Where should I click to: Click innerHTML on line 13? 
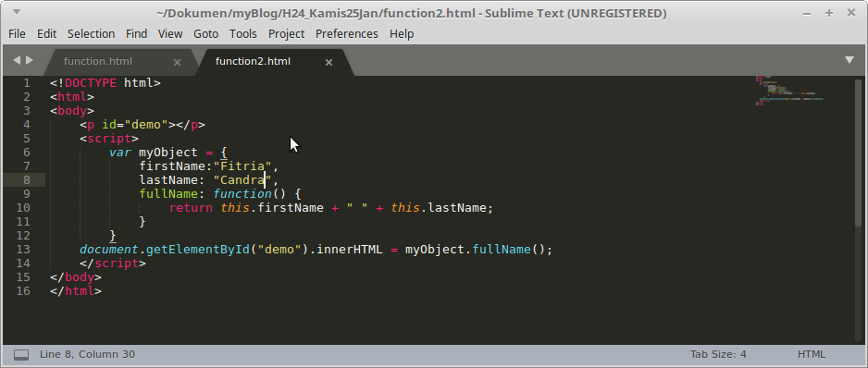tap(349, 249)
